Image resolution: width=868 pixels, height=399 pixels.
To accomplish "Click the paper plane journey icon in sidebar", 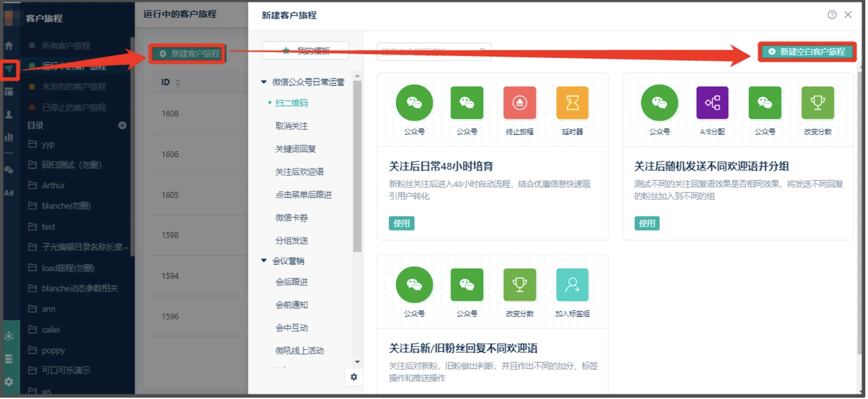I will point(9,70).
